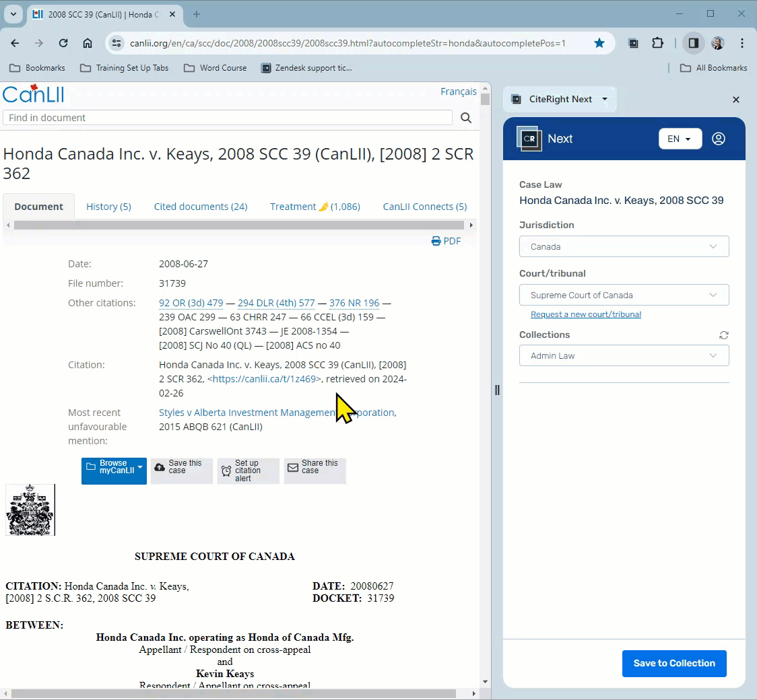This screenshot has width=757, height=700.
Task: Open a new browser tab
Action: tap(197, 15)
